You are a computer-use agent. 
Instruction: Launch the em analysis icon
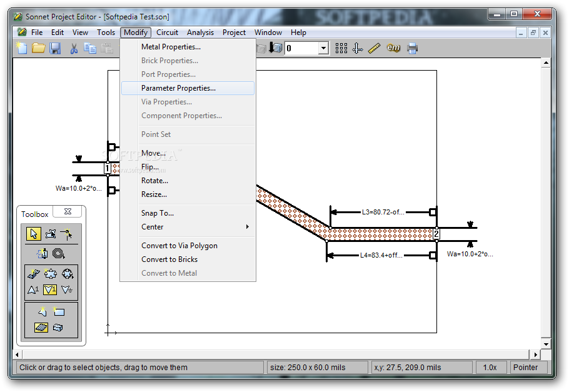point(393,48)
